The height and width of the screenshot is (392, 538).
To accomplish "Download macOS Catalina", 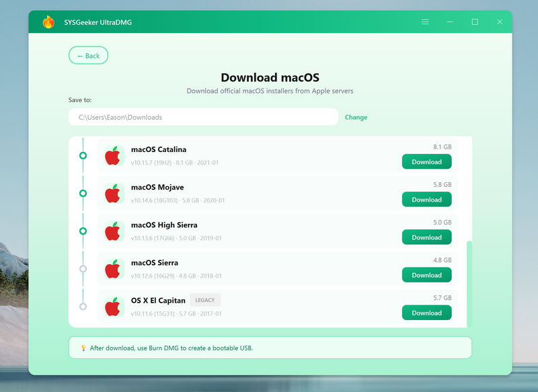I will (x=426, y=161).
